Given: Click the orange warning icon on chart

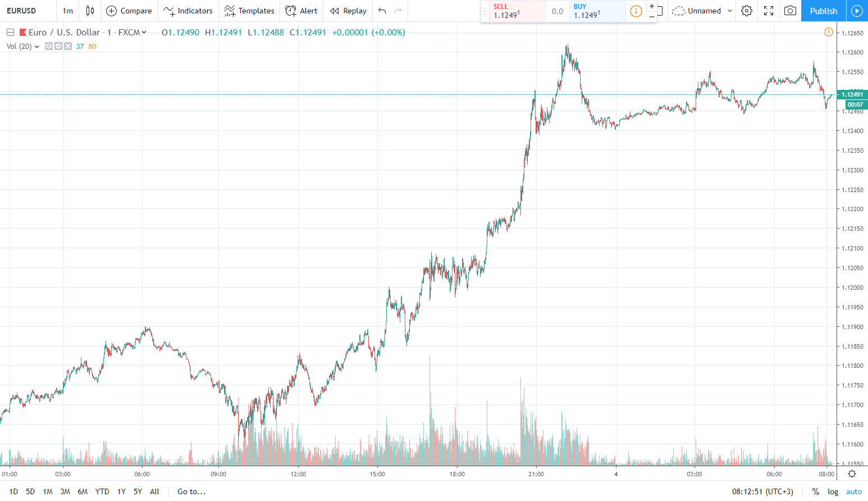Looking at the screenshot, I should pos(828,32).
